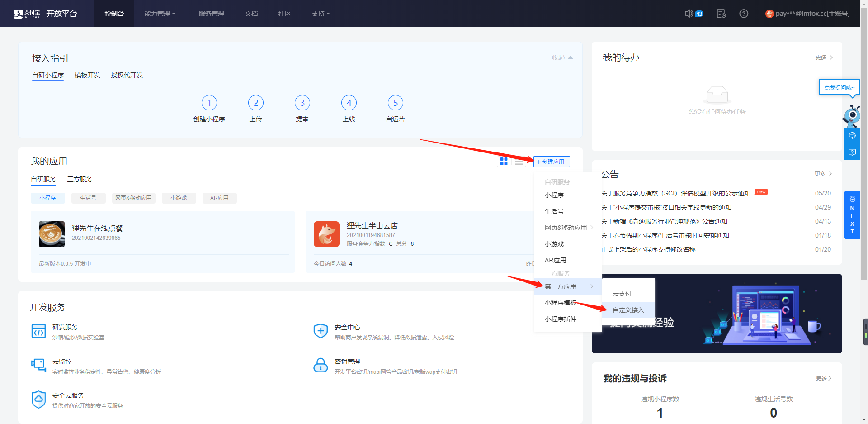The width and height of the screenshot is (868, 424).
Task: Choose 小程序 in the create app menu
Action: click(x=568, y=195)
